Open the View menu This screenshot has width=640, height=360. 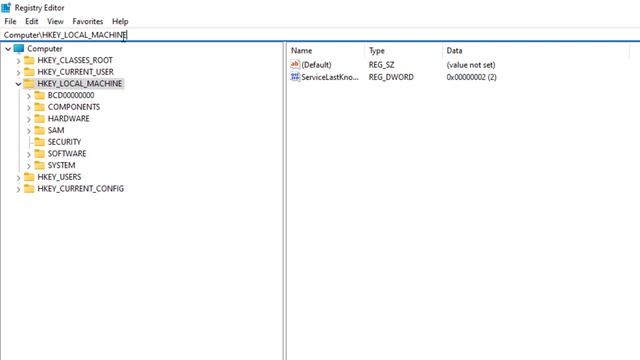[x=55, y=21]
